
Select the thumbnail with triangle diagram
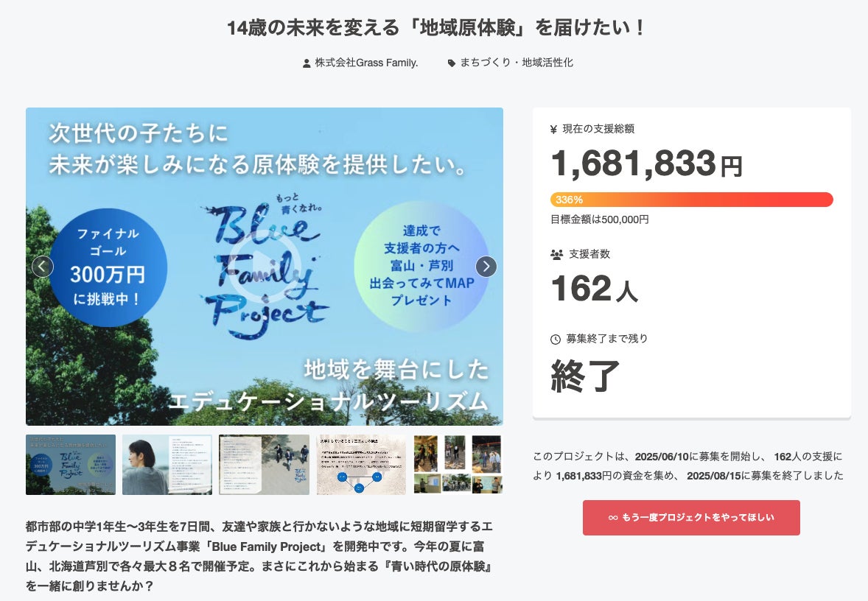(x=361, y=464)
